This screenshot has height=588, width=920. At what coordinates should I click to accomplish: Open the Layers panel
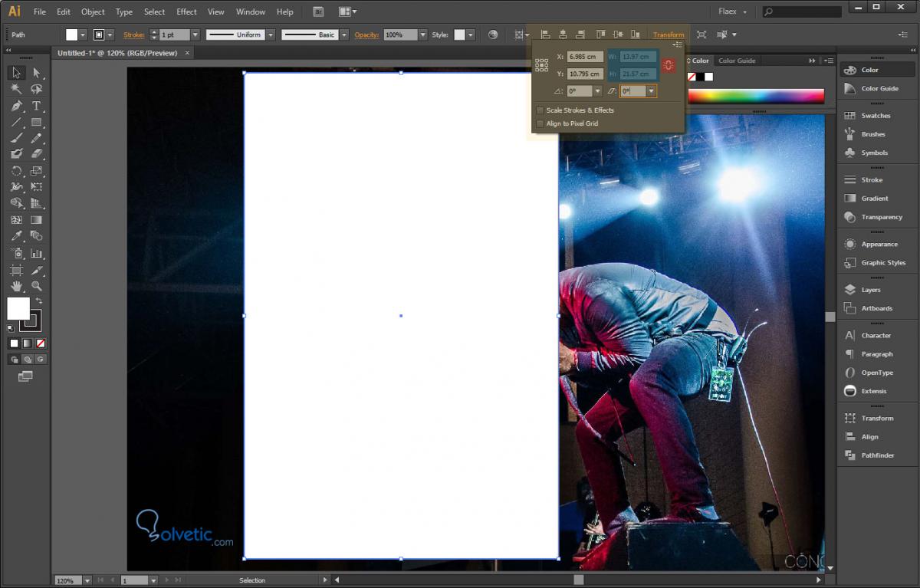point(871,290)
